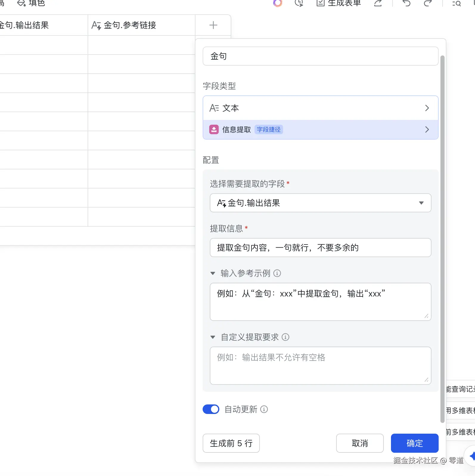Edit the reference example textarea
This screenshot has height=476, width=475.
click(320, 302)
